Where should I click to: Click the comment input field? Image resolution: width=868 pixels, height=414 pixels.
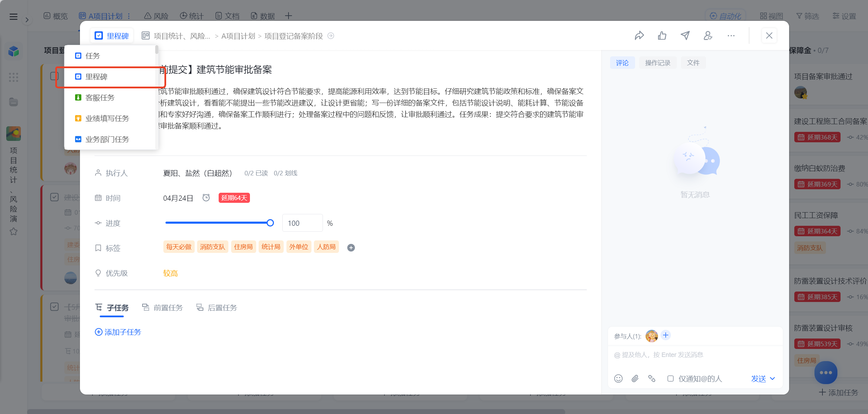click(695, 355)
